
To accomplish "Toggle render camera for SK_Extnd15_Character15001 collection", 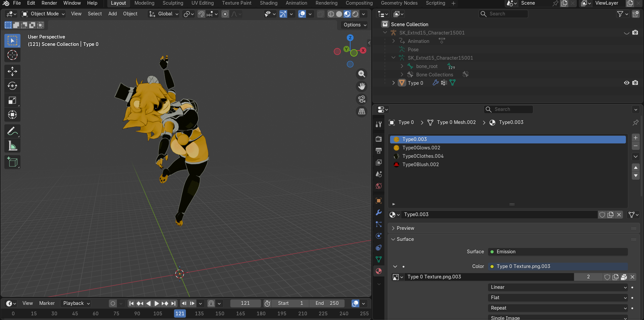I will (635, 33).
